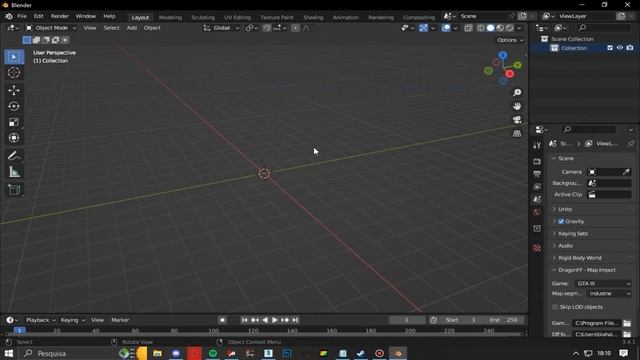Jump to last frame button
640x360 pixels.
pyautogui.click(x=295, y=320)
